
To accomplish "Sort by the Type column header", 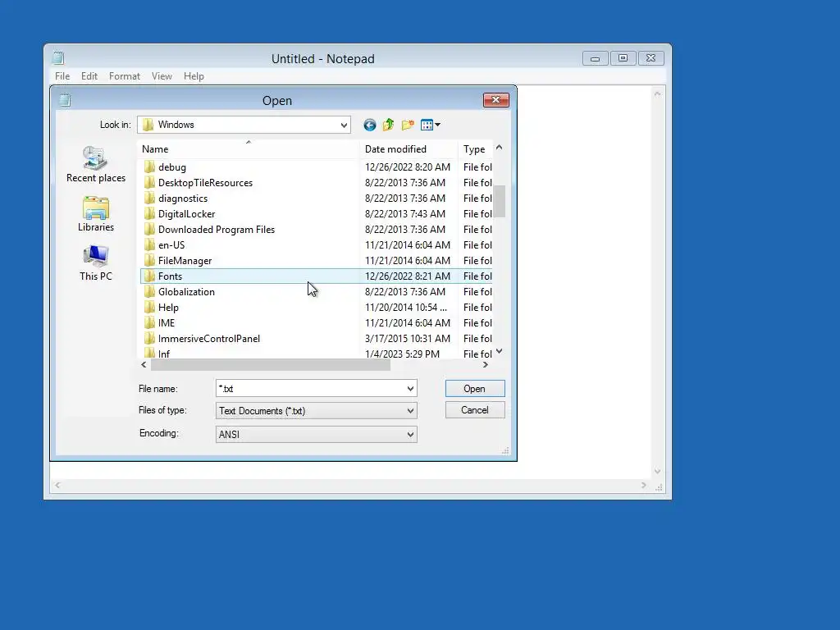I will point(475,149).
